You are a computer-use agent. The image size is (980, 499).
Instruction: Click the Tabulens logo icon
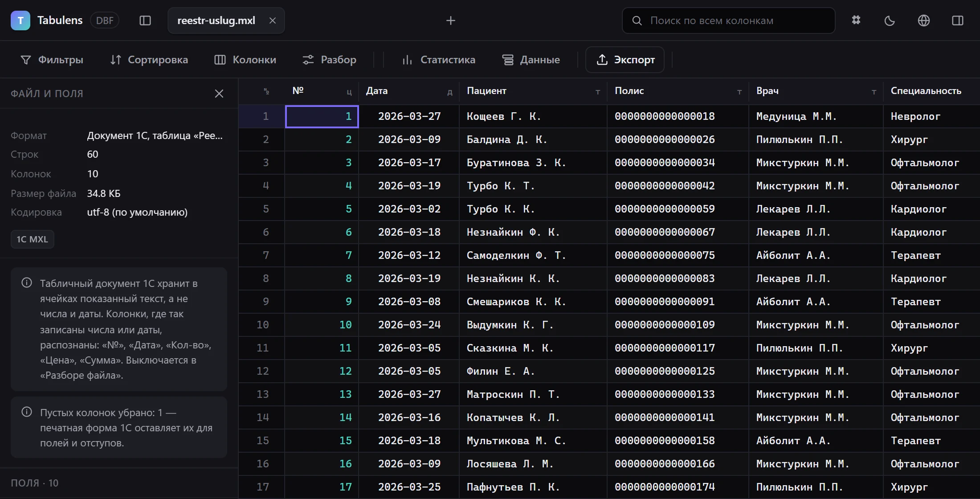click(x=20, y=20)
